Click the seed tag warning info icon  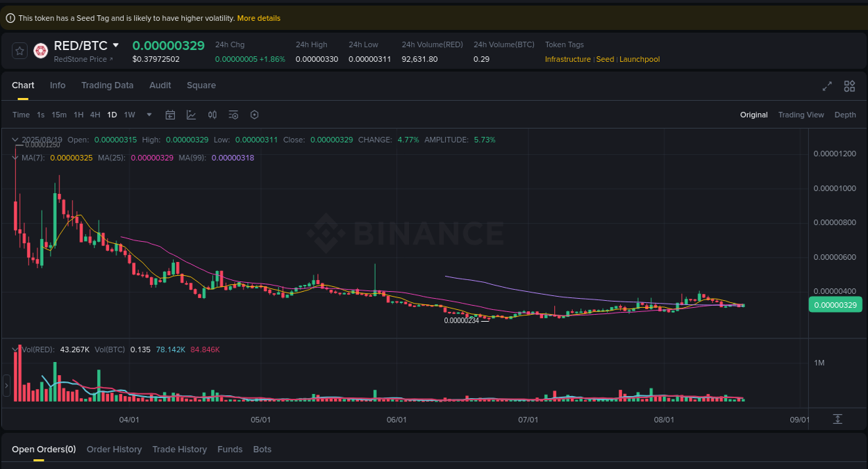pyautogui.click(x=10, y=18)
